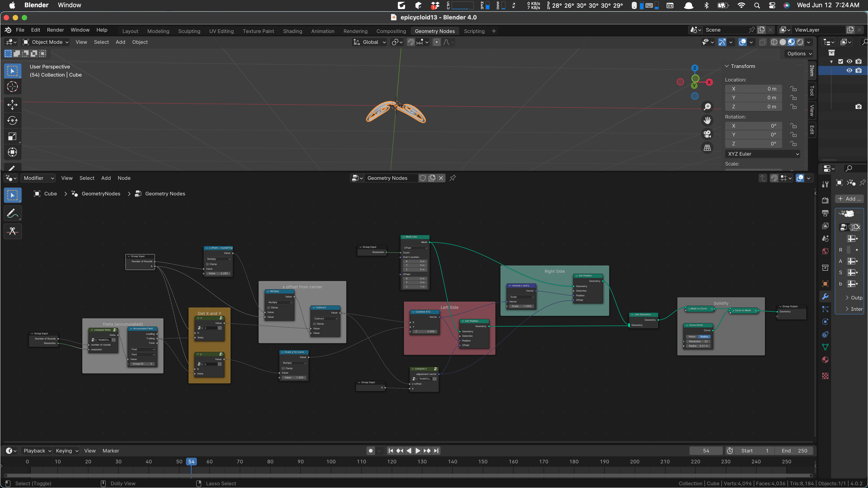The width and height of the screenshot is (868, 488).
Task: Open Object Data properties green triangle tab
Action: tap(825, 347)
